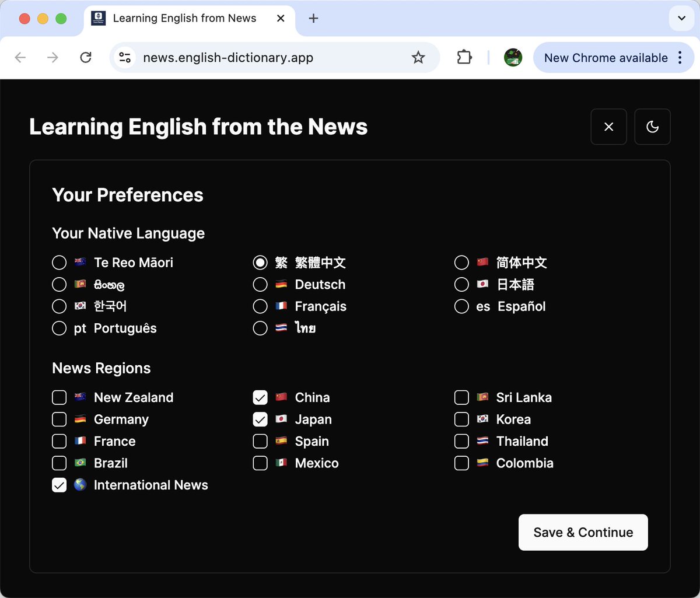Open the Chrome profile avatar
Screen dimensions: 700x598
[x=513, y=57]
